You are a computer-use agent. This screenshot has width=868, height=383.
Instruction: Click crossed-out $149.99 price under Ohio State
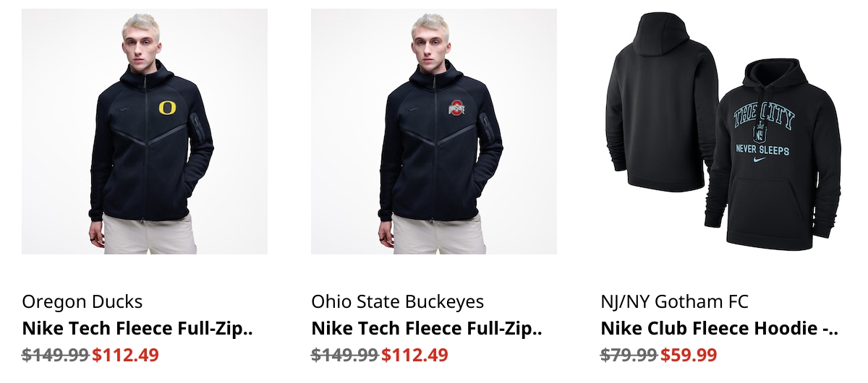[345, 355]
